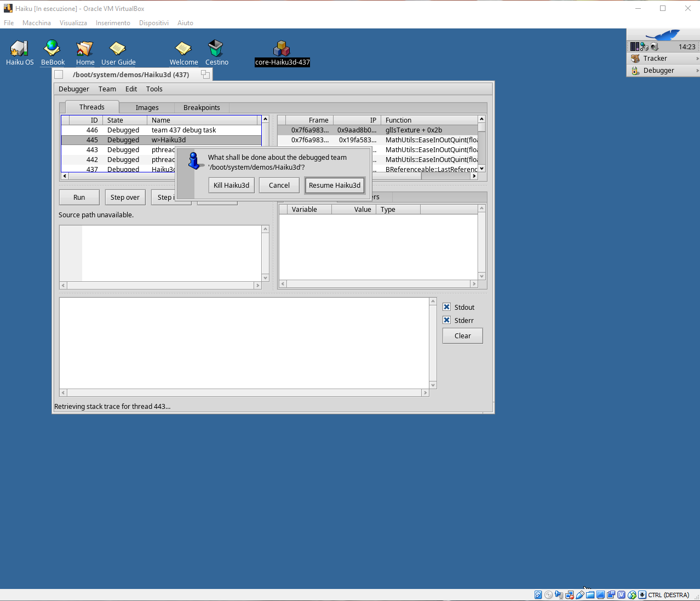This screenshot has height=601, width=700.
Task: Open the BeBook desktop icon
Action: 52,48
